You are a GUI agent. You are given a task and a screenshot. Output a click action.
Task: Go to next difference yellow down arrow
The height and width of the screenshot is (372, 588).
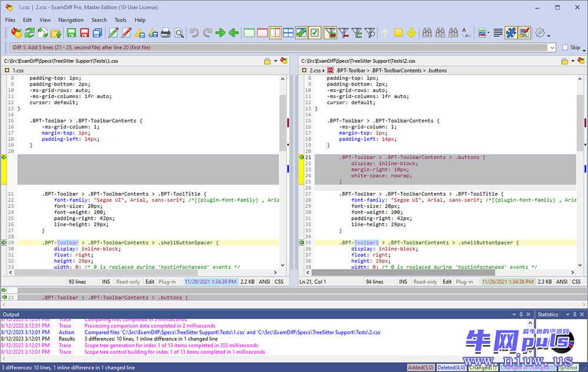point(412,33)
